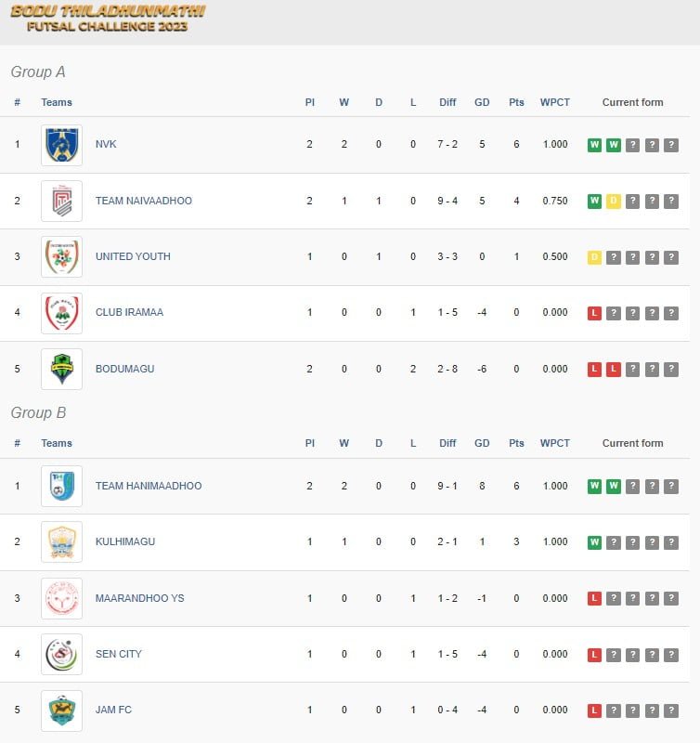This screenshot has width=700, height=743.
Task: Click the Bodu Thiladhunmathi Futsal Challenge logo
Action: [x=108, y=18]
